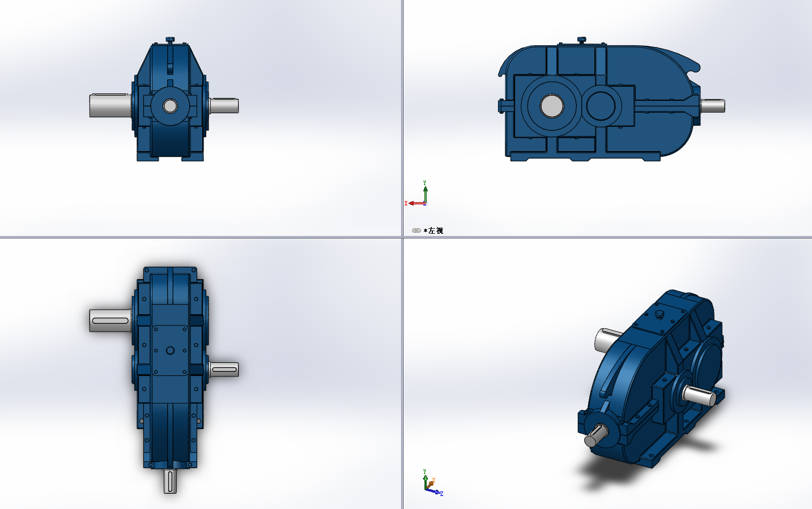Select the gearbox side view in the top-right viewport
This screenshot has width=812, height=509.
point(611,99)
